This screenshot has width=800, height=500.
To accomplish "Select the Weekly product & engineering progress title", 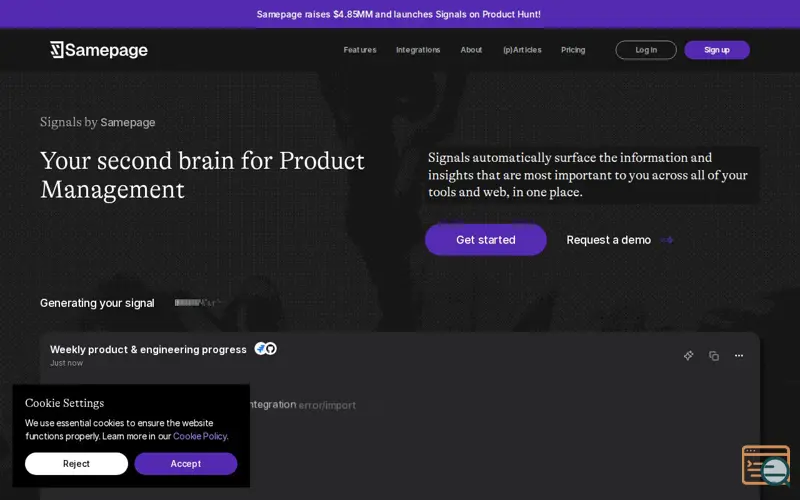I will (148, 349).
